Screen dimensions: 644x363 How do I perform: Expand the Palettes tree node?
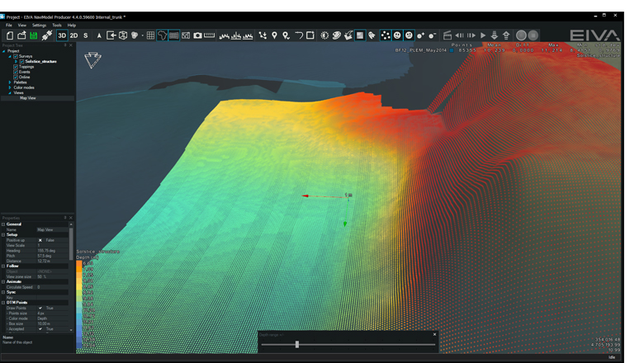click(10, 82)
